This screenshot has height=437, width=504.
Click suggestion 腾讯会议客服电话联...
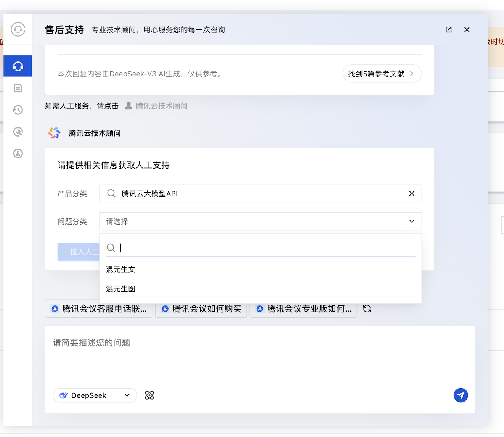pyautogui.click(x=99, y=308)
